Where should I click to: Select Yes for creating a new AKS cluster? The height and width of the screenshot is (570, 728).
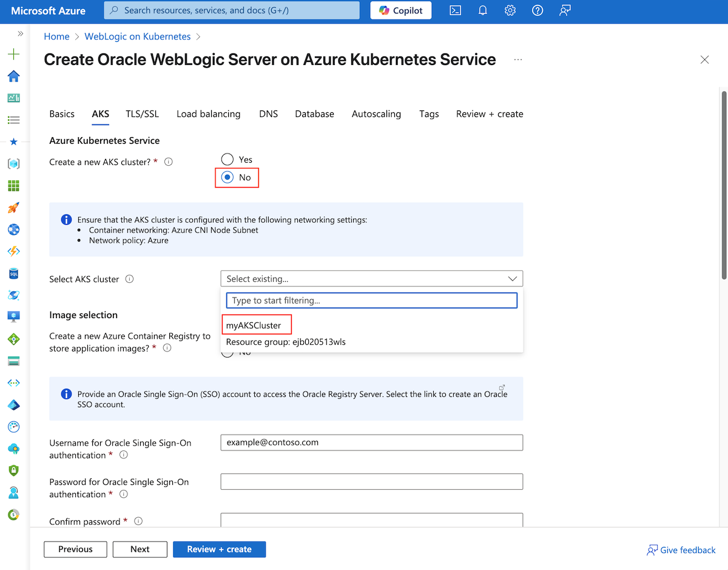pos(227,159)
